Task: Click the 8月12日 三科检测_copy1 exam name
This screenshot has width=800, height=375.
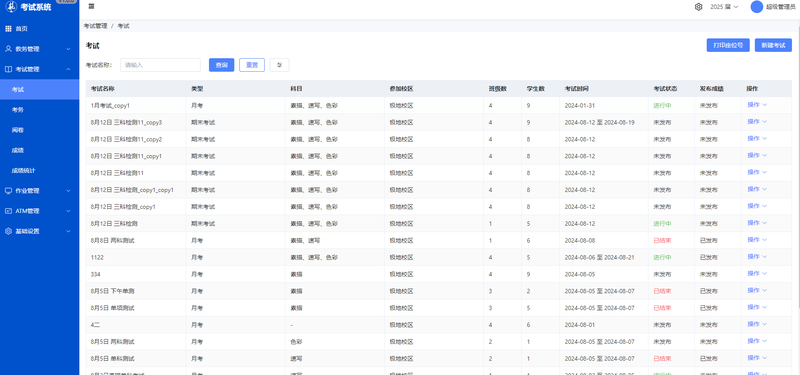Action: pos(123,207)
